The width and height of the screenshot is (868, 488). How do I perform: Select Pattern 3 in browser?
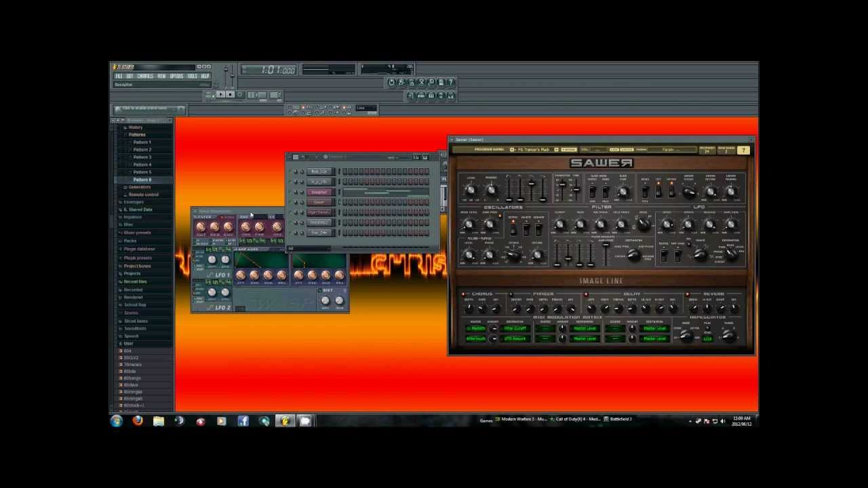point(142,157)
